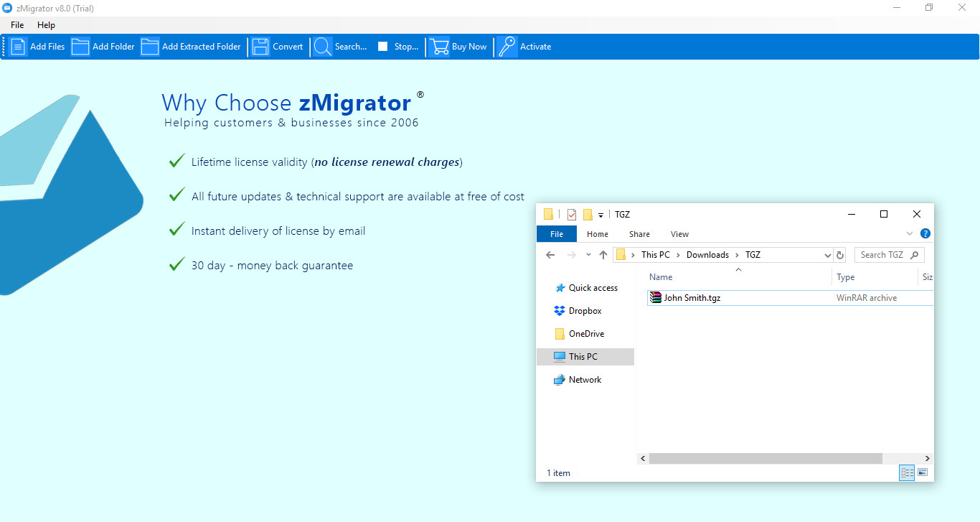Open zMigrator File menu
Screen dimensions: 980x522
(17, 25)
